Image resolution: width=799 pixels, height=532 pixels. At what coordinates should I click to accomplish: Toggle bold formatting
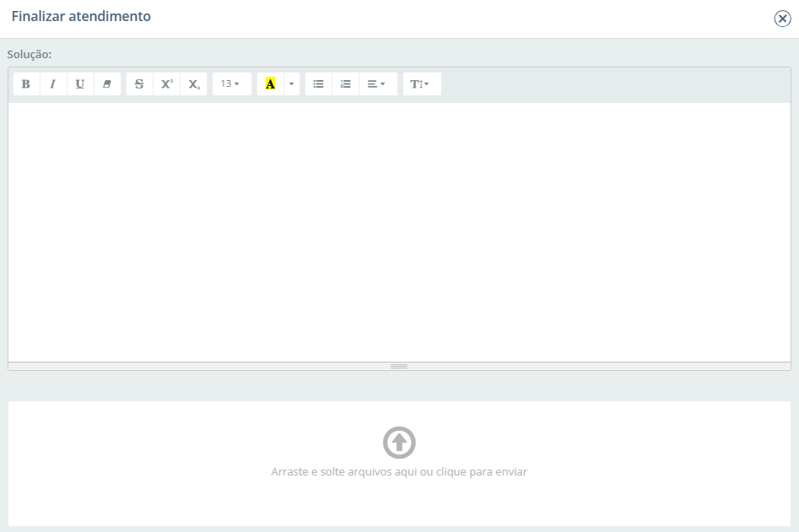pyautogui.click(x=26, y=84)
